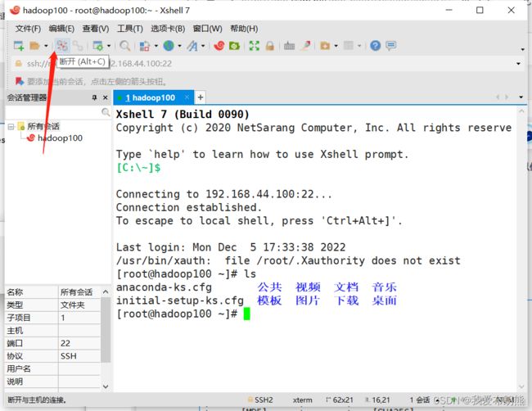Open the globe encoding dropdown arrow

pyautogui.click(x=179, y=46)
